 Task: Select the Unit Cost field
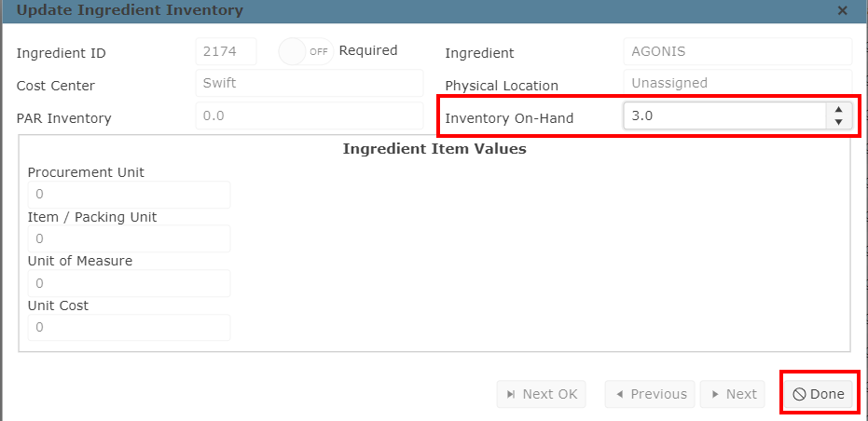129,328
